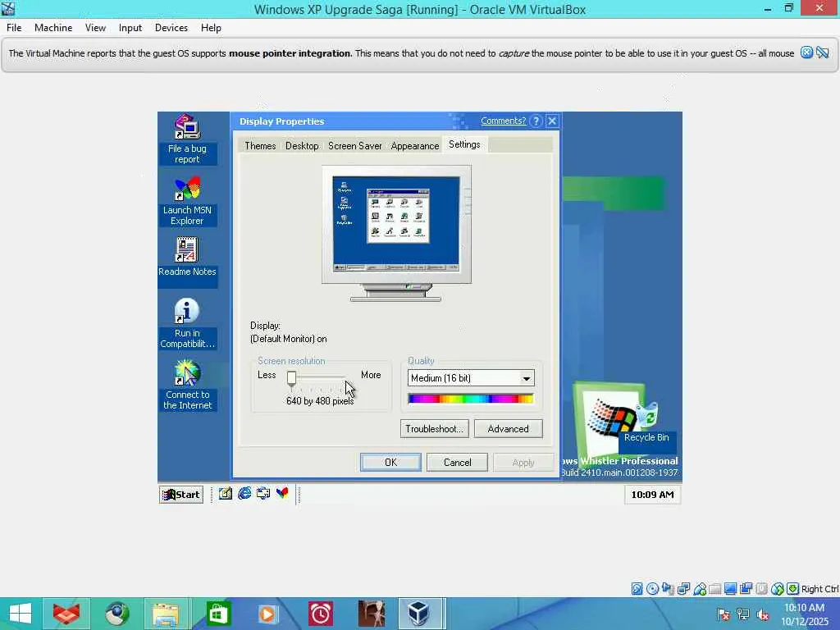Open the red fox app on taskbar

click(x=66, y=614)
